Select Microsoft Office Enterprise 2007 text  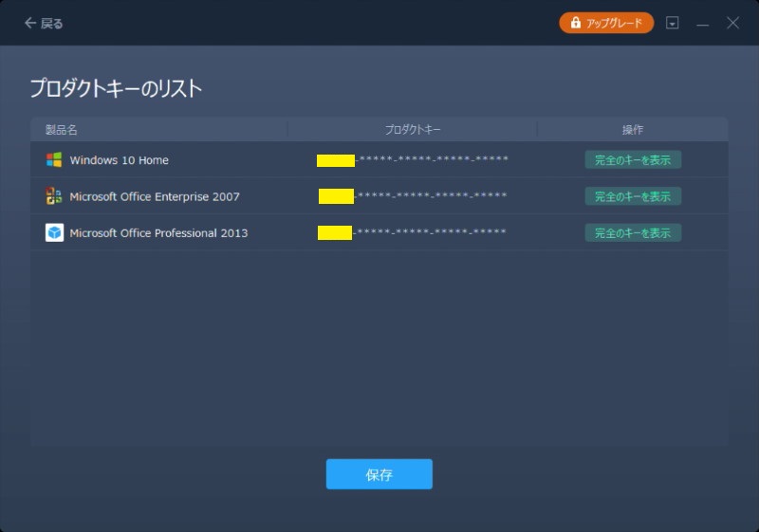pyautogui.click(x=155, y=197)
